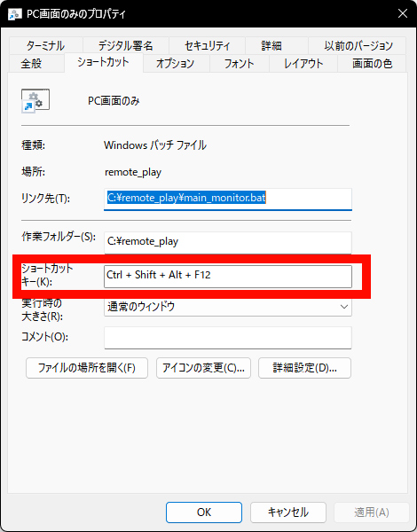Switch to the 全般 tab
Viewport: 417px width, 532px height.
point(32,64)
